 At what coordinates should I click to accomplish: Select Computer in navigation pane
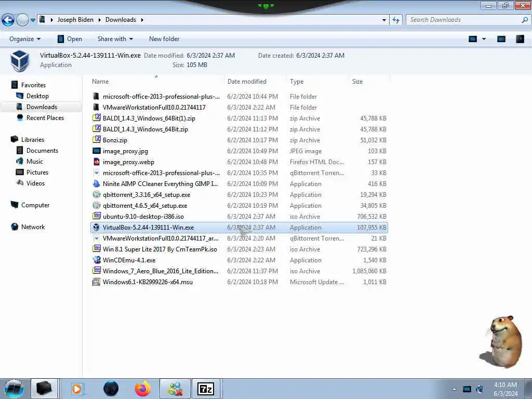[35, 205]
